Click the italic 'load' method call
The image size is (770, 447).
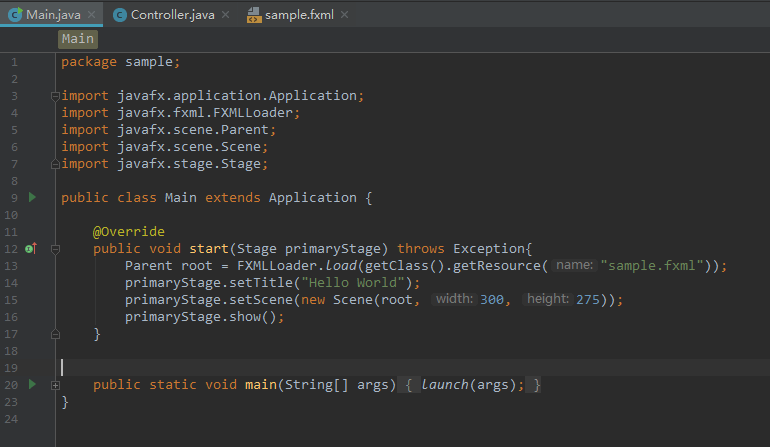pos(341,266)
